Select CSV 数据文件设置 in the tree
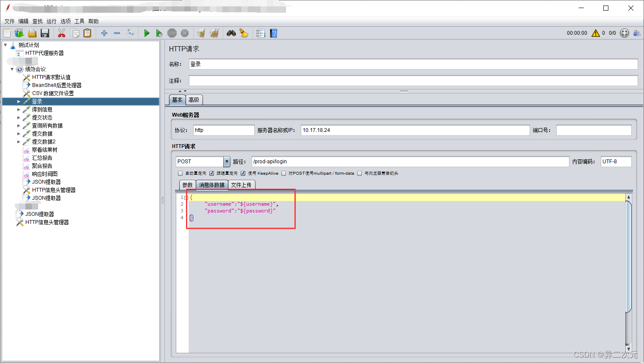This screenshot has width=644, height=363. (53, 93)
